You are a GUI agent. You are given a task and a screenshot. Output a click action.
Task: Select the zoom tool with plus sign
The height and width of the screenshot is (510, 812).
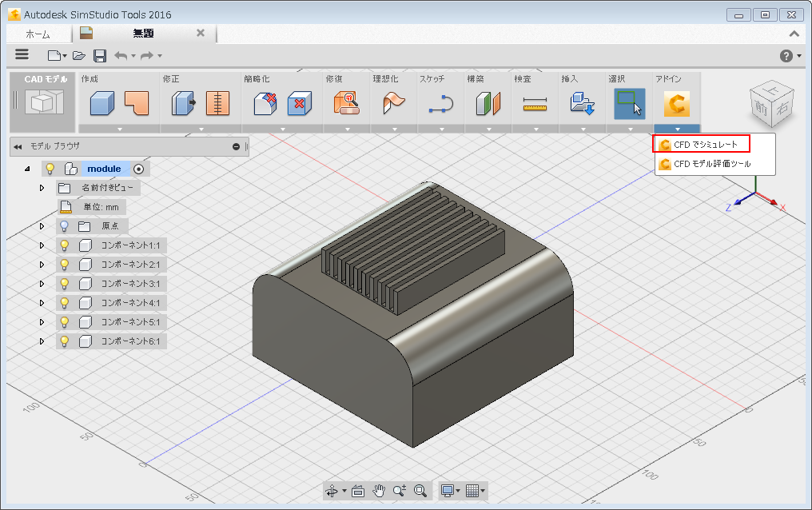pyautogui.click(x=400, y=491)
